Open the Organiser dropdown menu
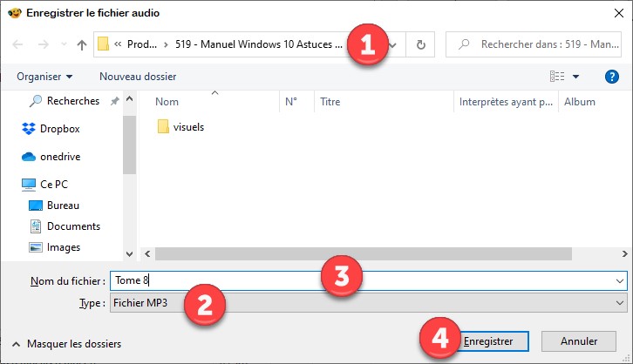 click(x=44, y=77)
